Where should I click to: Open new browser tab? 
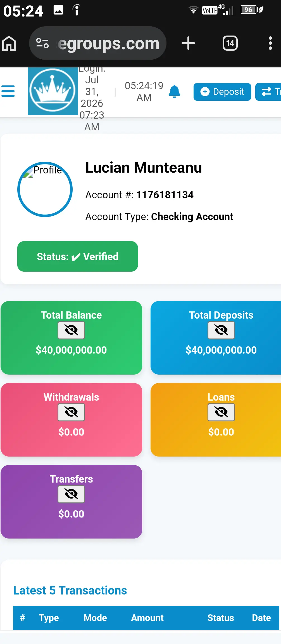coord(188,43)
